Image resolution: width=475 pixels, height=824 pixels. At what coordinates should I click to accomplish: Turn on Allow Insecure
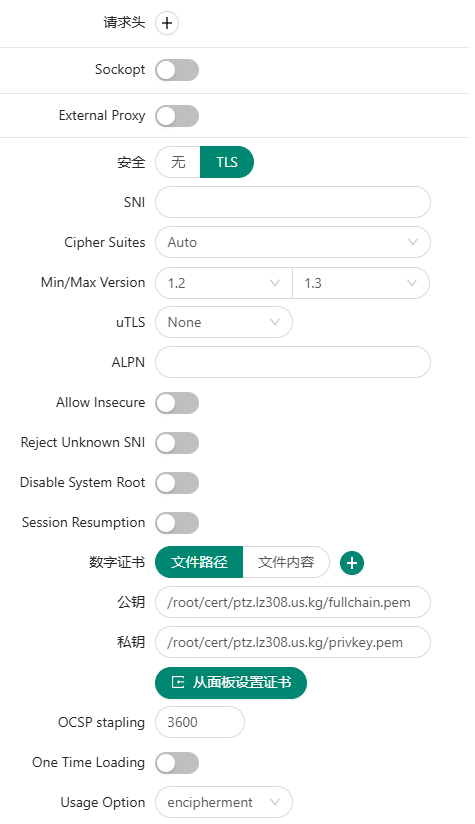point(177,403)
